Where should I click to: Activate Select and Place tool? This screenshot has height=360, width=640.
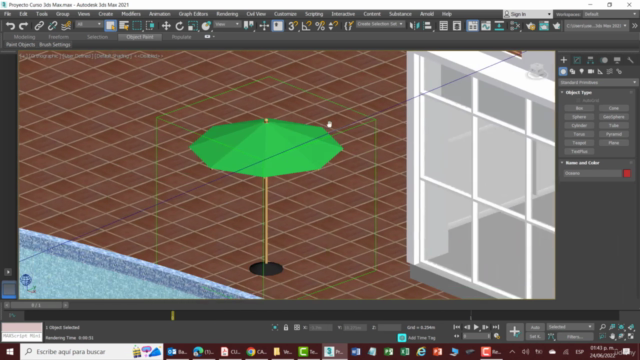(206, 26)
